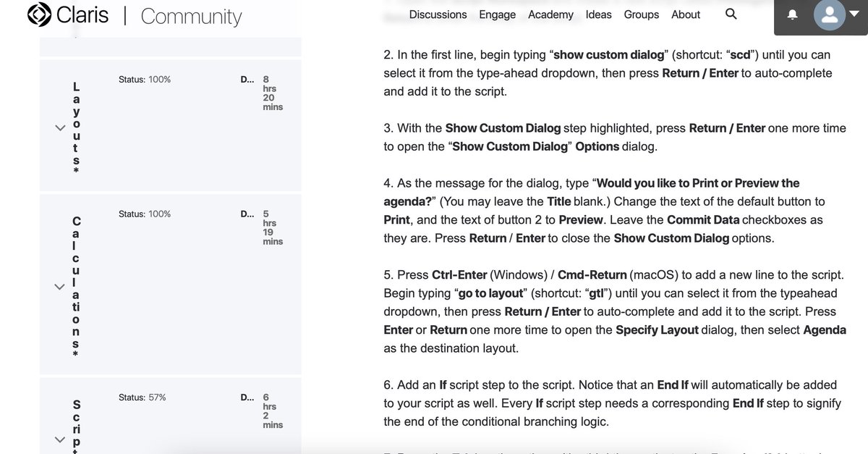The height and width of the screenshot is (454, 868).
Task: Click bold "Specify Layout" in step 5
Action: [x=658, y=330]
